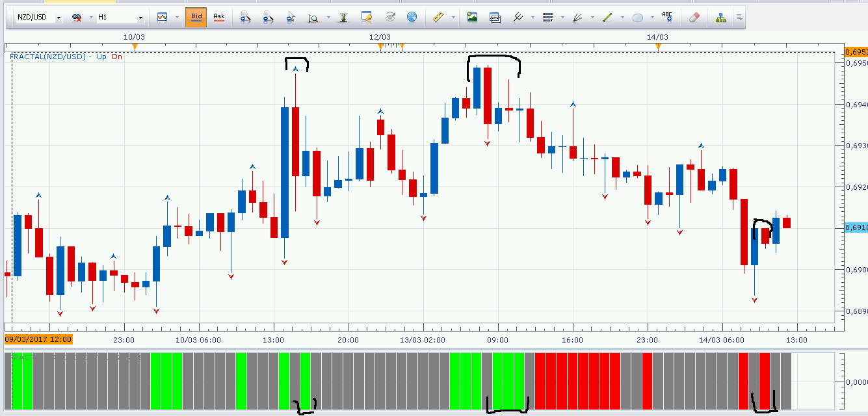Click the unlink chart icon
The image size is (868, 416).
pyautogui.click(x=77, y=18)
